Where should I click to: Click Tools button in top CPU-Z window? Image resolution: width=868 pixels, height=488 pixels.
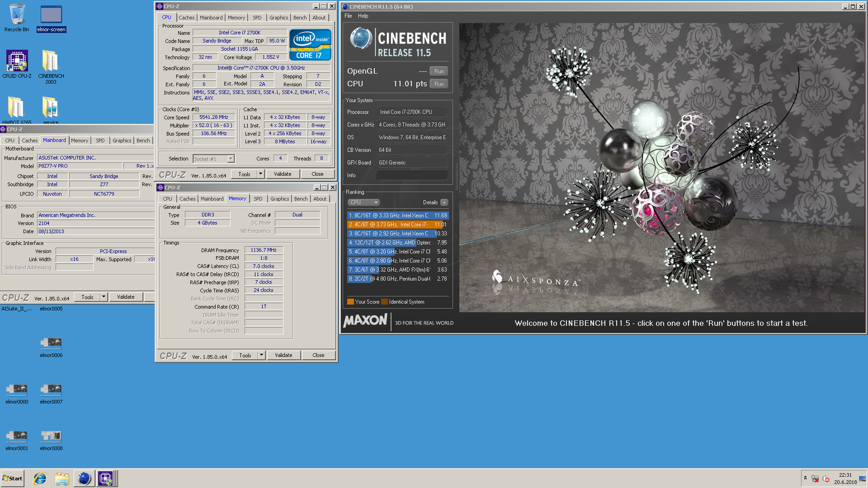pos(244,174)
